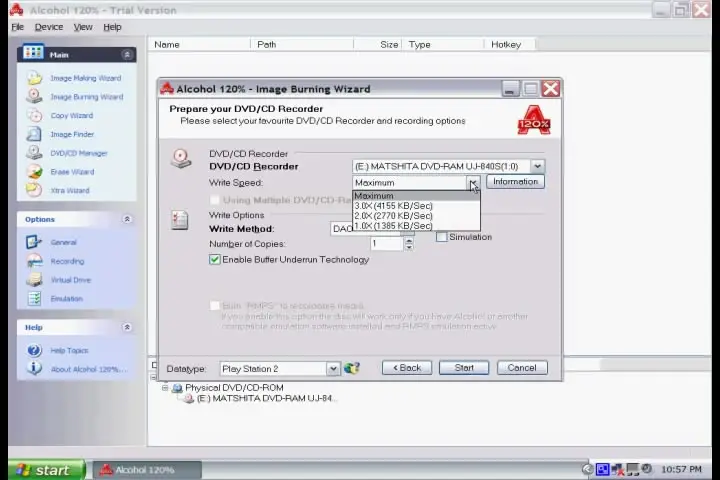The width and height of the screenshot is (720, 480).
Task: Open the Device menu
Action: 49,27
